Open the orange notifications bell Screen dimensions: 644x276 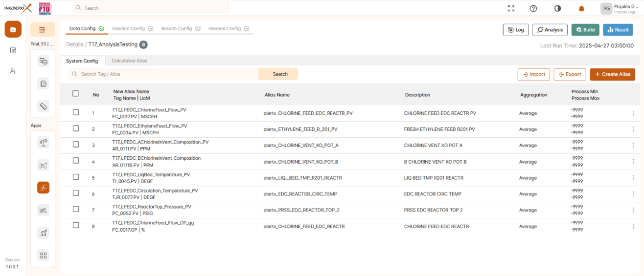pos(582,8)
